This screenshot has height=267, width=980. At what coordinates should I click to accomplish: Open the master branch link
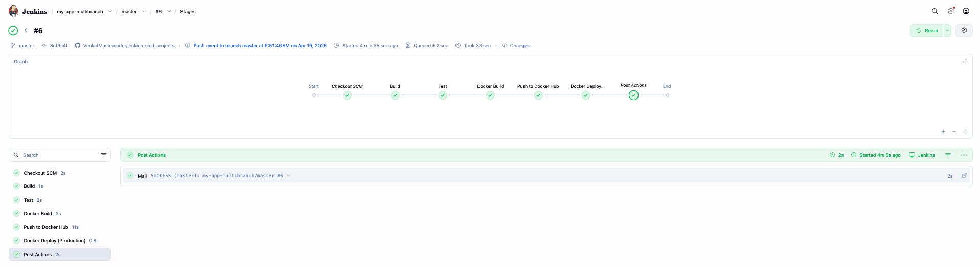(27, 46)
